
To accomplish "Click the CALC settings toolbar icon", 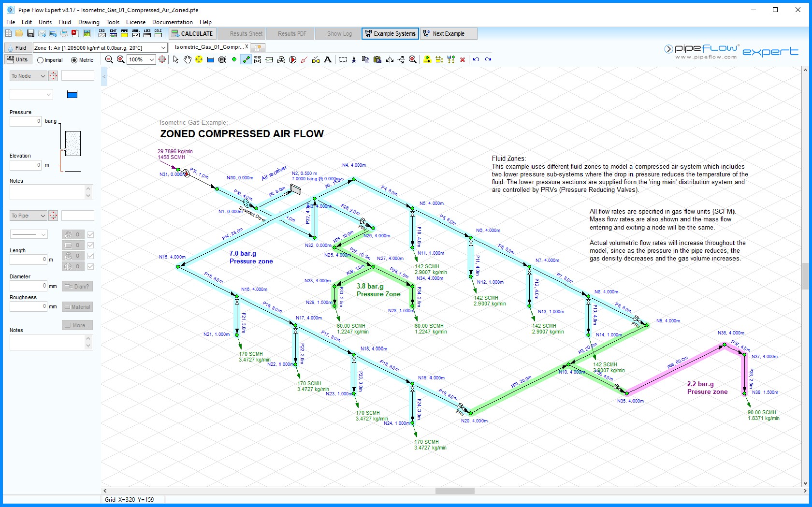I will tap(158, 33).
